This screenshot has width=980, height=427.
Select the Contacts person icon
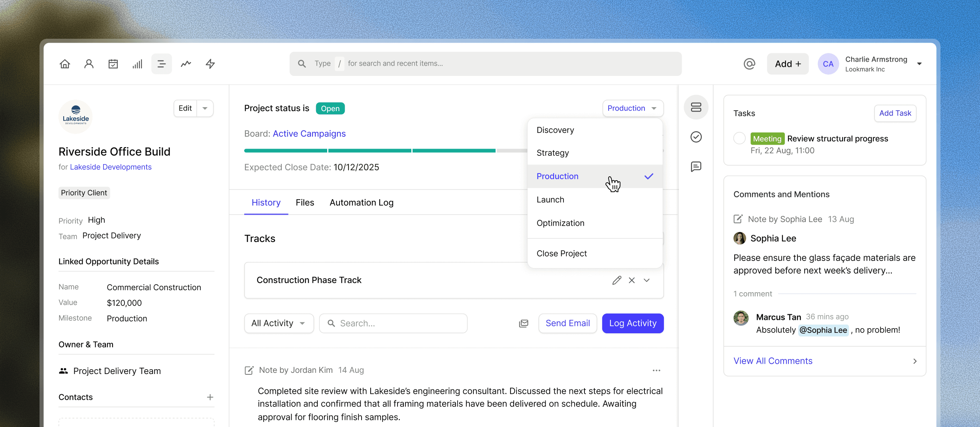[89, 64]
